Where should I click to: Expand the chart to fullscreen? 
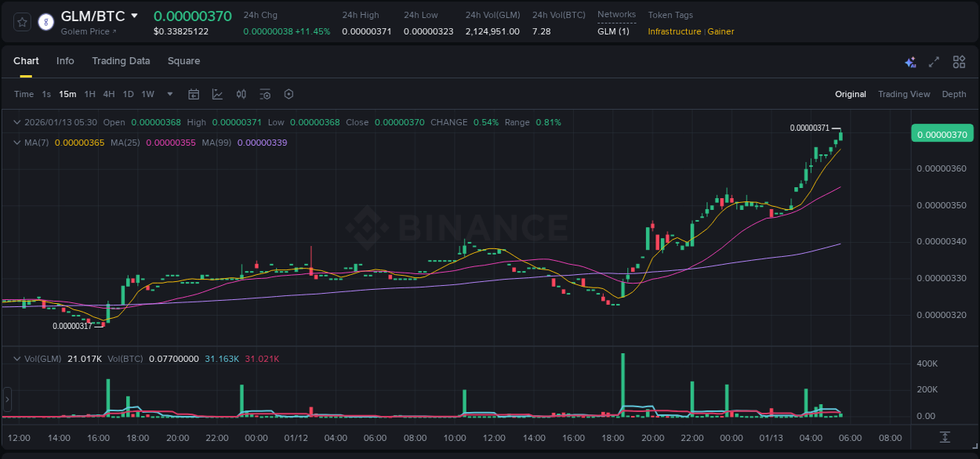(x=933, y=61)
